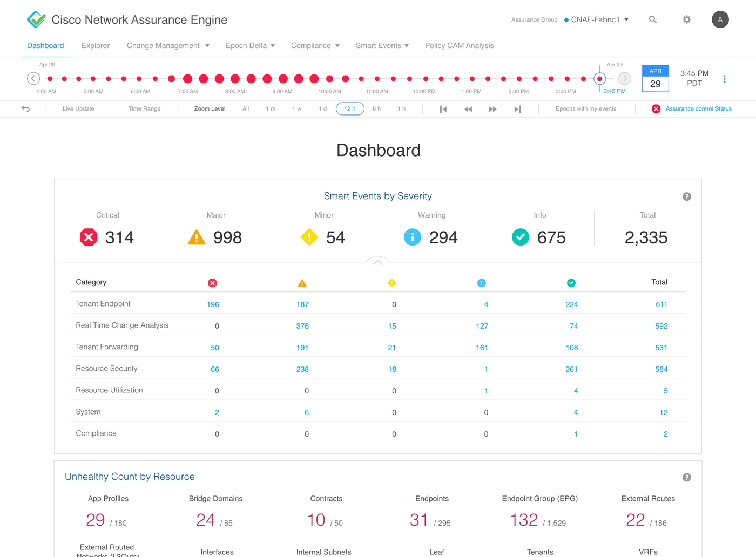
Task: Open Tenant Endpoint critical count 196
Action: pyautogui.click(x=213, y=304)
